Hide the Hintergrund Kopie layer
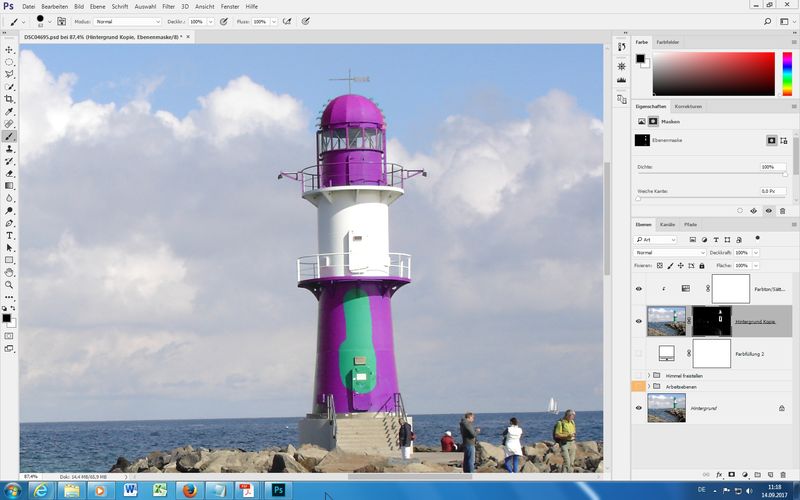800x500 pixels. pos(639,321)
